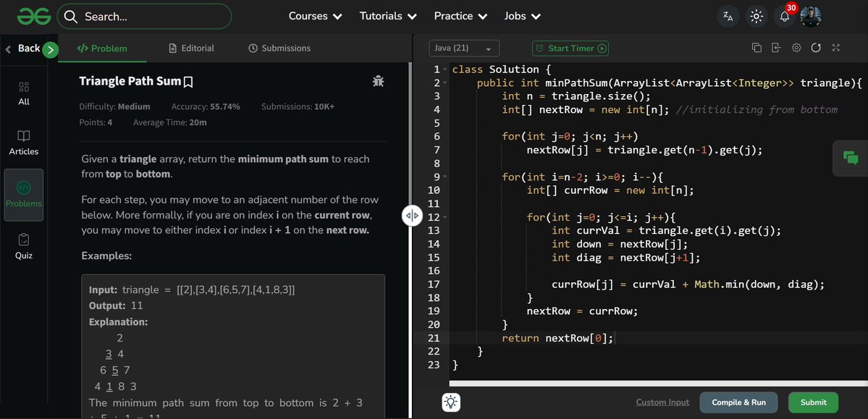Open the notifications bell

pyautogui.click(x=784, y=15)
